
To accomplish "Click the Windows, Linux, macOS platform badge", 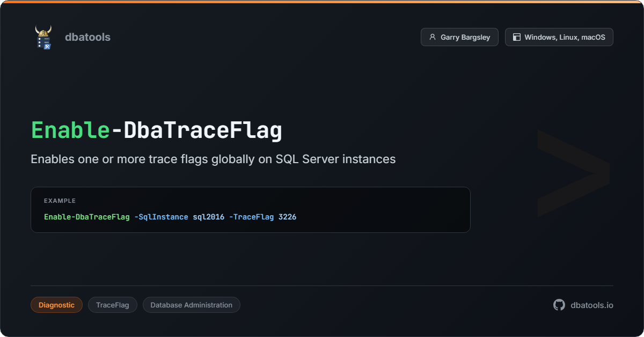I will click(x=559, y=38).
